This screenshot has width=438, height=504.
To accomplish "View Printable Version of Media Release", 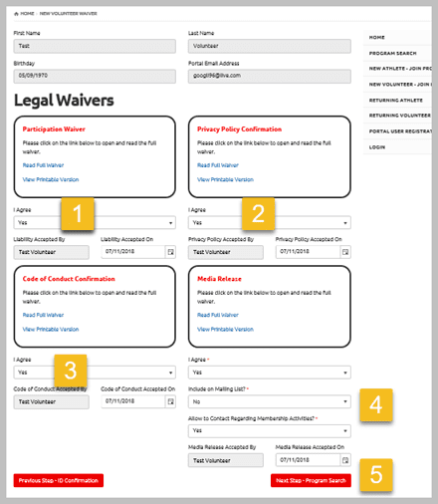I will (x=225, y=330).
